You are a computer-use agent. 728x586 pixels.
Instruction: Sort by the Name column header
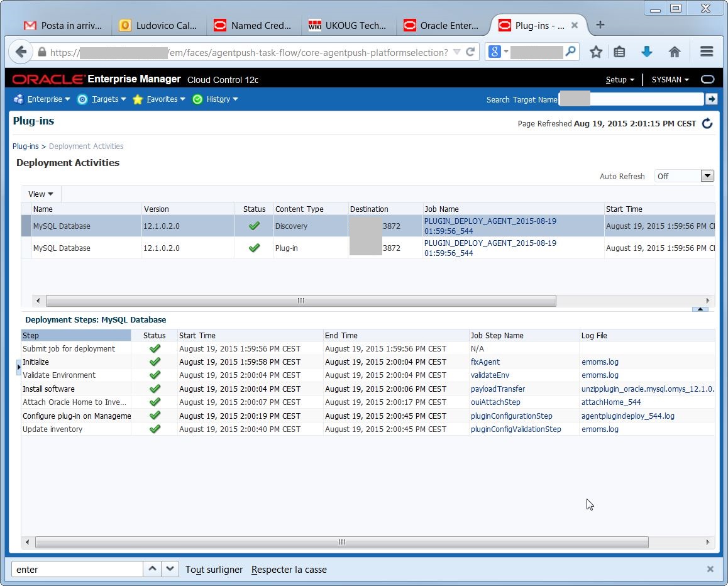tap(86, 209)
